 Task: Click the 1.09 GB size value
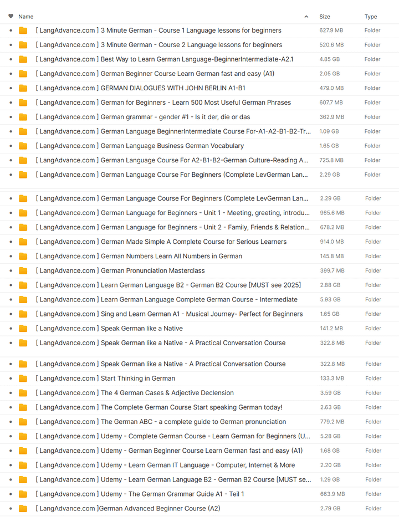pos(329,131)
